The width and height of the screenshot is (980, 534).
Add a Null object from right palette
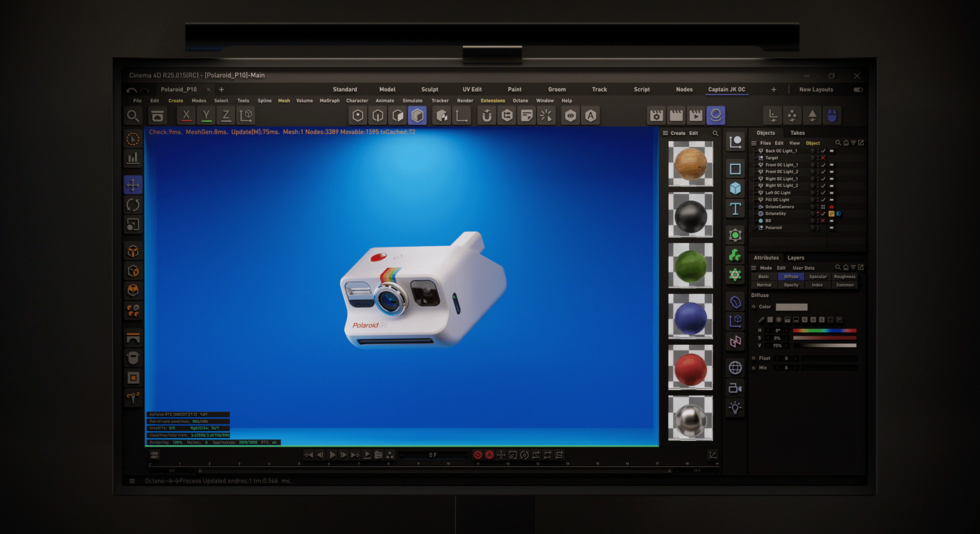[735, 143]
